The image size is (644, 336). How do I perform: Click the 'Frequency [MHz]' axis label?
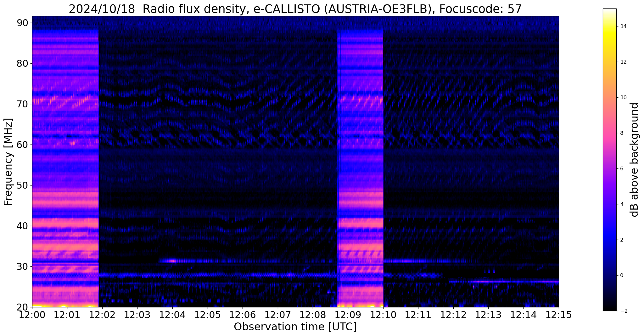tap(8, 162)
